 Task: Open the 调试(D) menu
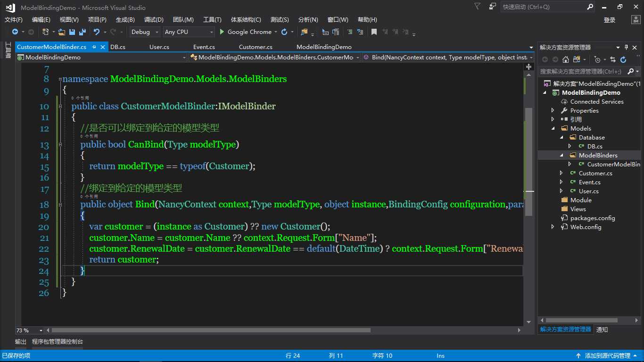(154, 20)
